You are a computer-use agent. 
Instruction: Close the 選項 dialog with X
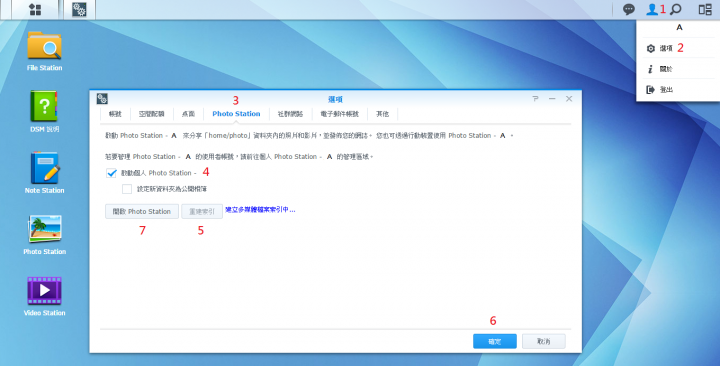(x=569, y=99)
